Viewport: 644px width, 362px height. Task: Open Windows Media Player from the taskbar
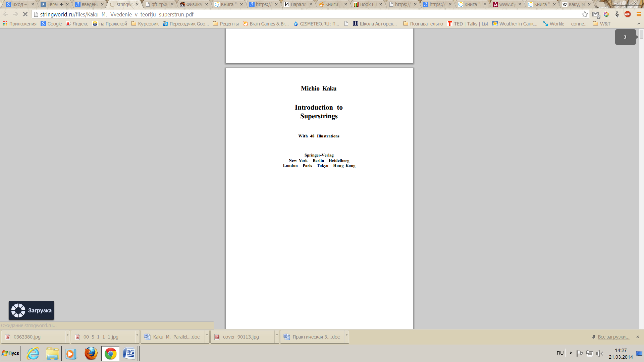(x=71, y=354)
